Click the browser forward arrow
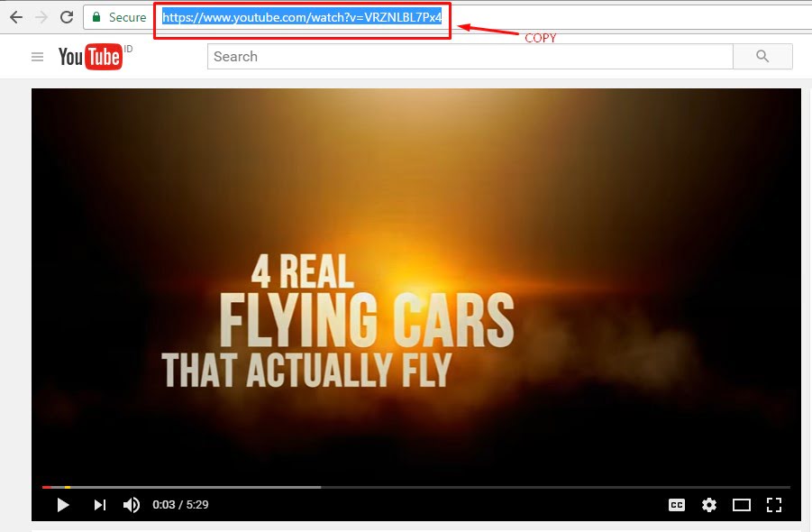Image resolution: width=812 pixels, height=532 pixels. point(41,17)
